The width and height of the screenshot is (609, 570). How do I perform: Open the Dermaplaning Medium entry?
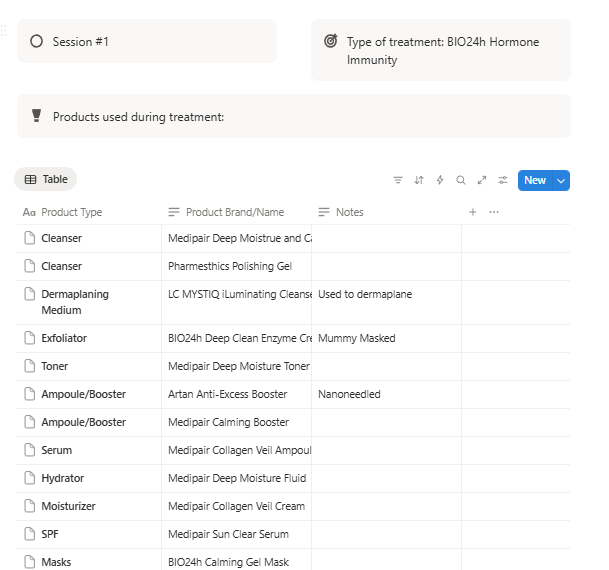(x=75, y=302)
